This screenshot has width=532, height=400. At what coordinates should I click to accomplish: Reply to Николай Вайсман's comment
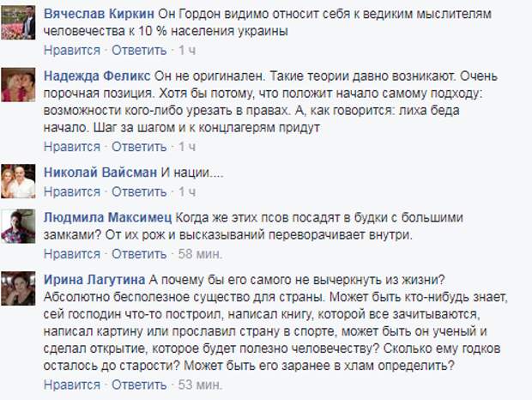coord(139,191)
